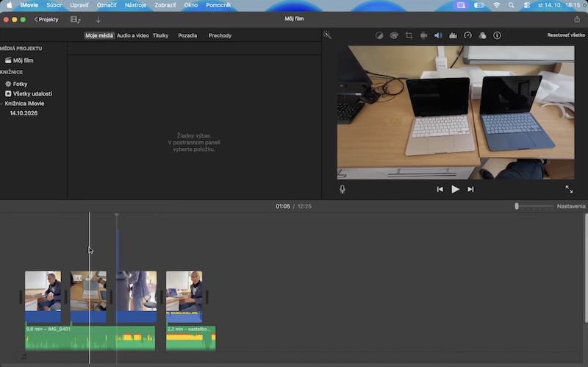Open the Nástroje menu
Image resolution: width=588 pixels, height=367 pixels.
[x=135, y=5]
